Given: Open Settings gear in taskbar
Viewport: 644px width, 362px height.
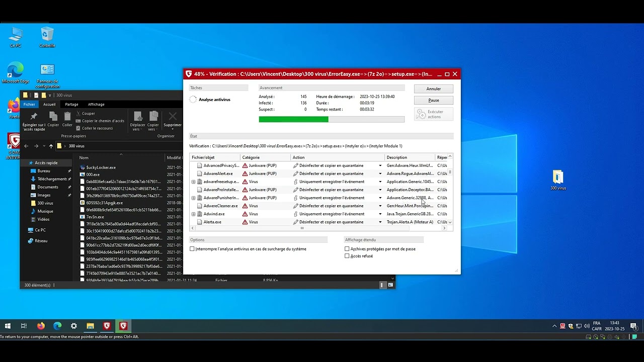Looking at the screenshot, I should (74, 326).
